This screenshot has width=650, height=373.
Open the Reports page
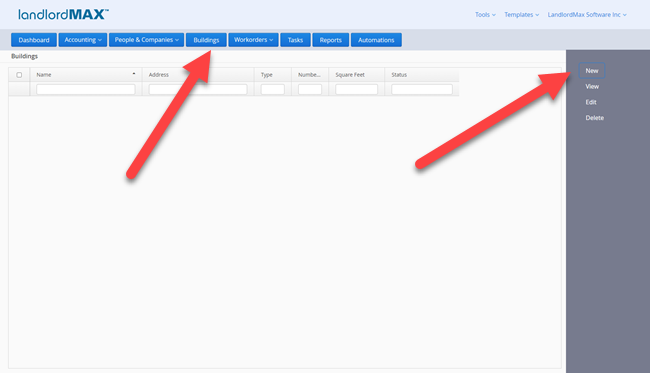tap(330, 40)
